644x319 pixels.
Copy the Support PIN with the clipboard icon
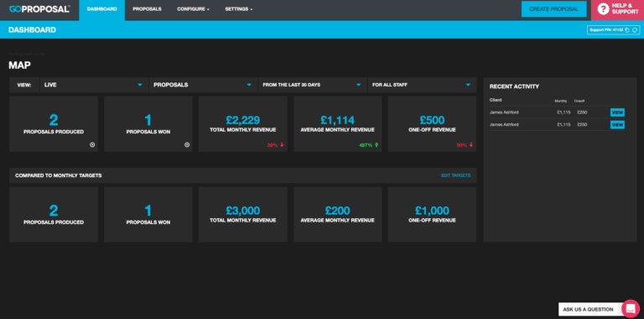tap(627, 30)
